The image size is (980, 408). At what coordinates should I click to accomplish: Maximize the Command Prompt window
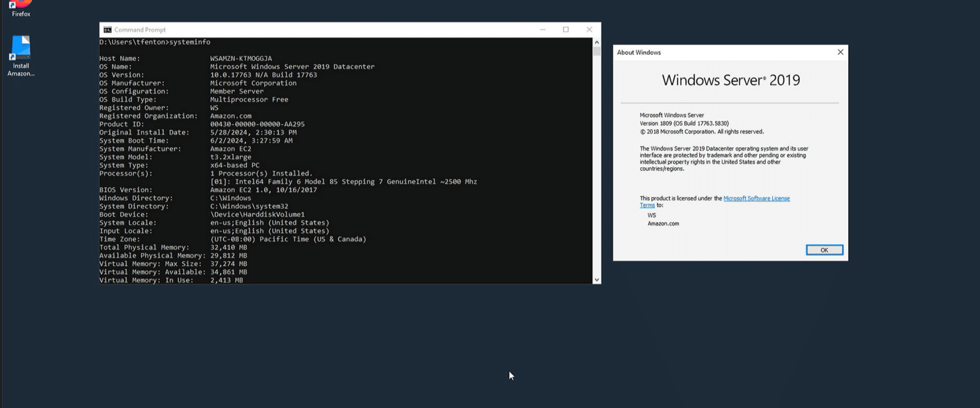pos(566,30)
